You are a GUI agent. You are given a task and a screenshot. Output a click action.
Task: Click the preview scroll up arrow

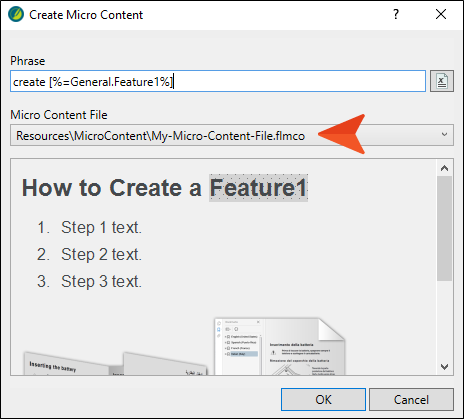444,168
